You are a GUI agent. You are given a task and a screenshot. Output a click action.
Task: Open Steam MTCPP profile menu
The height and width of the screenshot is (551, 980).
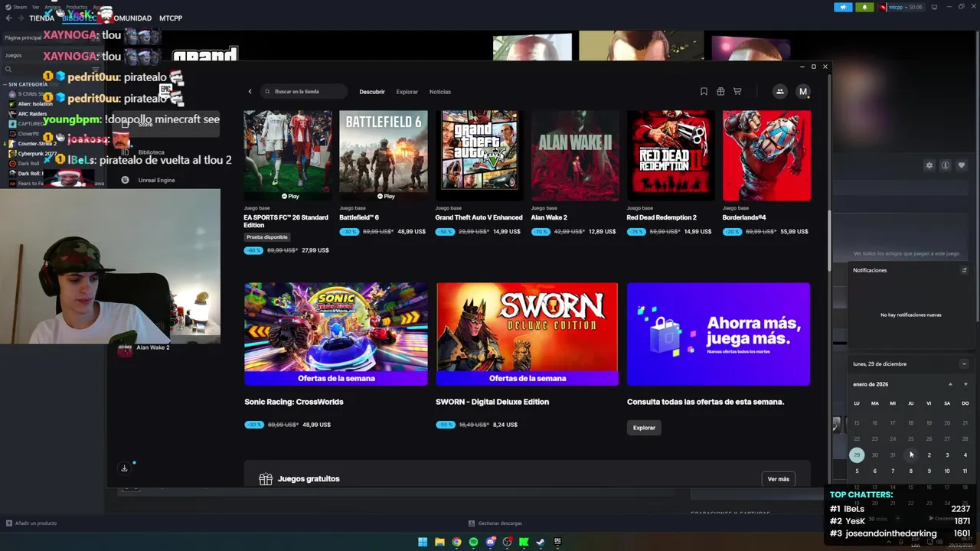[x=171, y=18]
